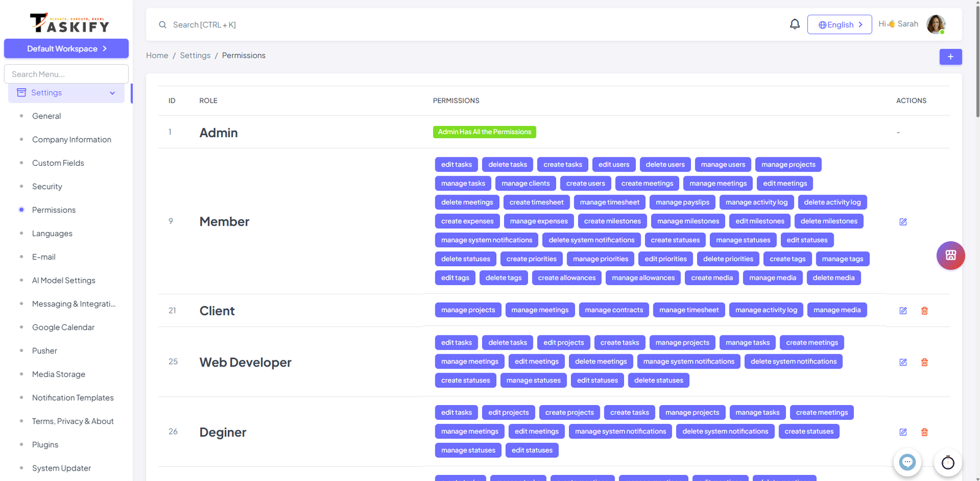Click the Admin role name

click(218, 133)
